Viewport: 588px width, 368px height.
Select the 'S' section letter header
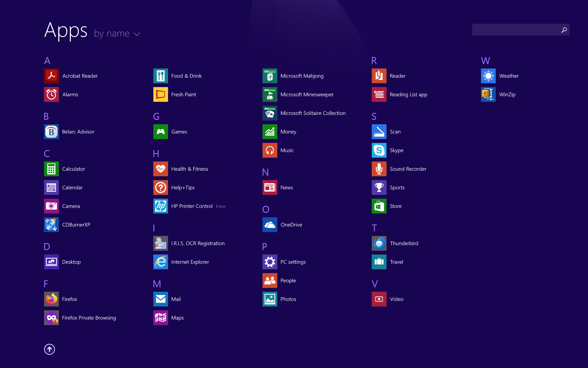(x=374, y=116)
